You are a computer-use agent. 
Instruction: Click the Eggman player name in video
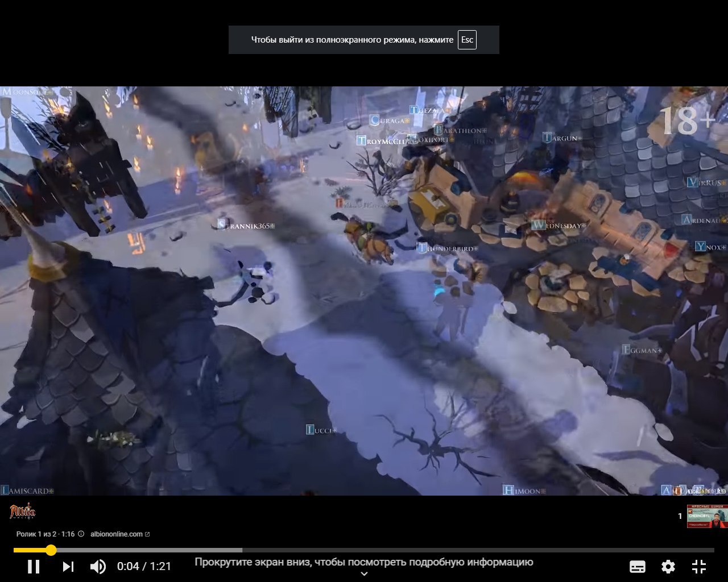(x=642, y=350)
